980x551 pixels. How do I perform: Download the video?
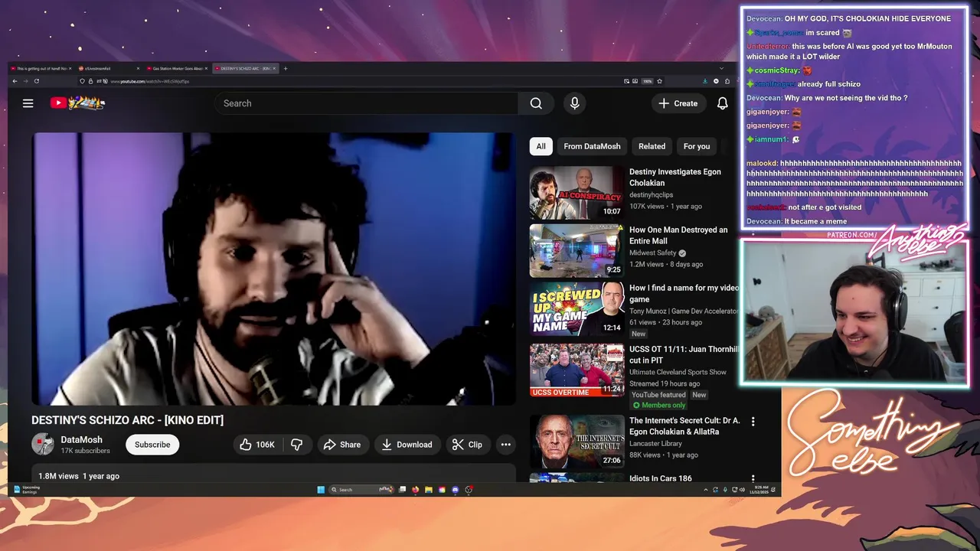(407, 445)
